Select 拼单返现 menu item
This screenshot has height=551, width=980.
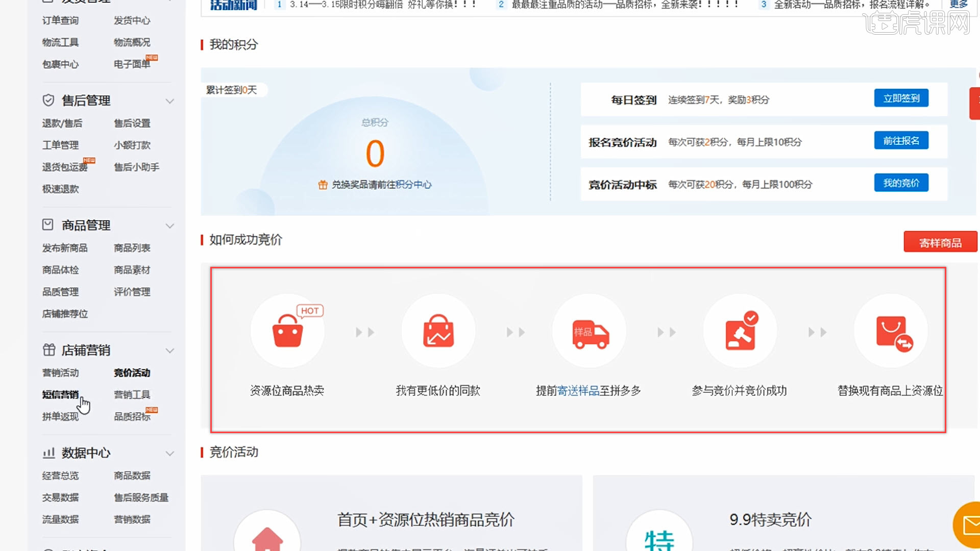(60, 417)
